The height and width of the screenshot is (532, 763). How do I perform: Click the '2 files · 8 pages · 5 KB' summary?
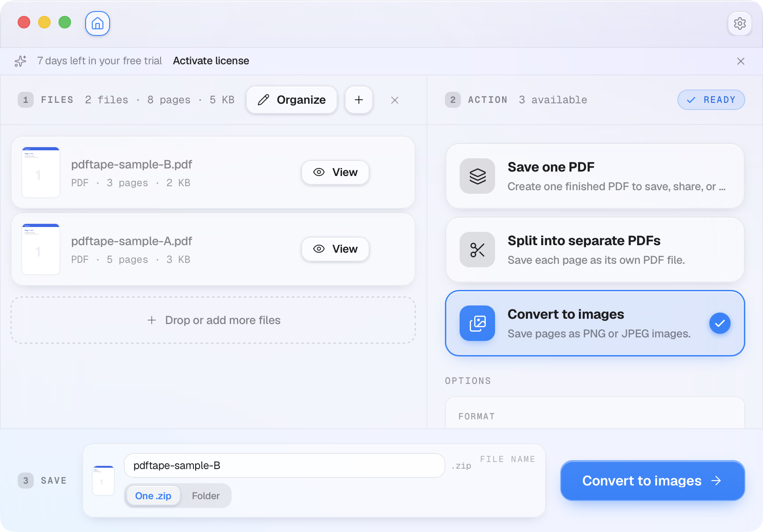pos(160,100)
